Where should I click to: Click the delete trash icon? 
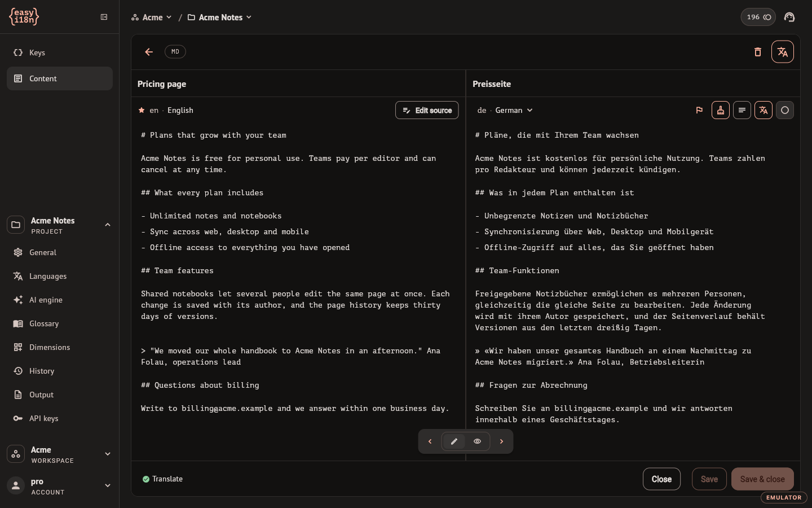point(758,52)
